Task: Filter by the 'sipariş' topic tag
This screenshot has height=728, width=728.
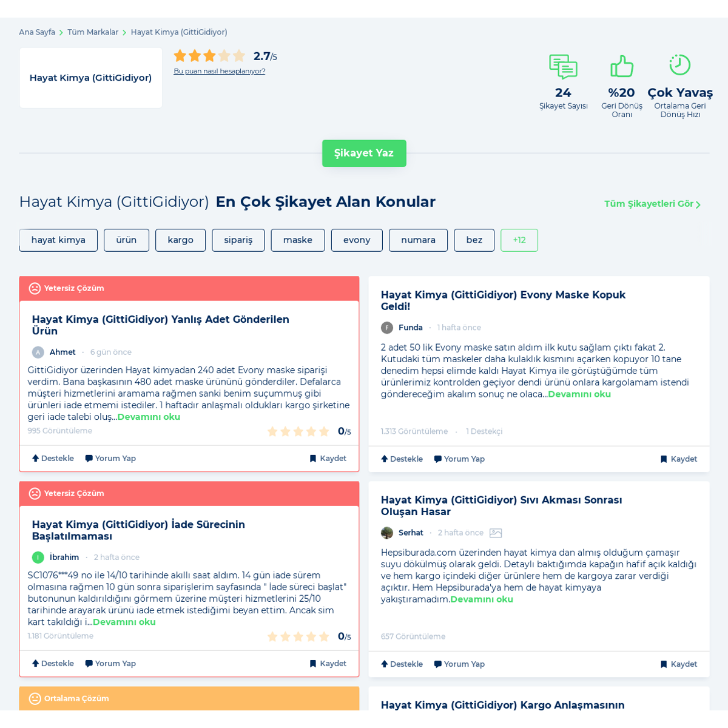Action: point(238,240)
